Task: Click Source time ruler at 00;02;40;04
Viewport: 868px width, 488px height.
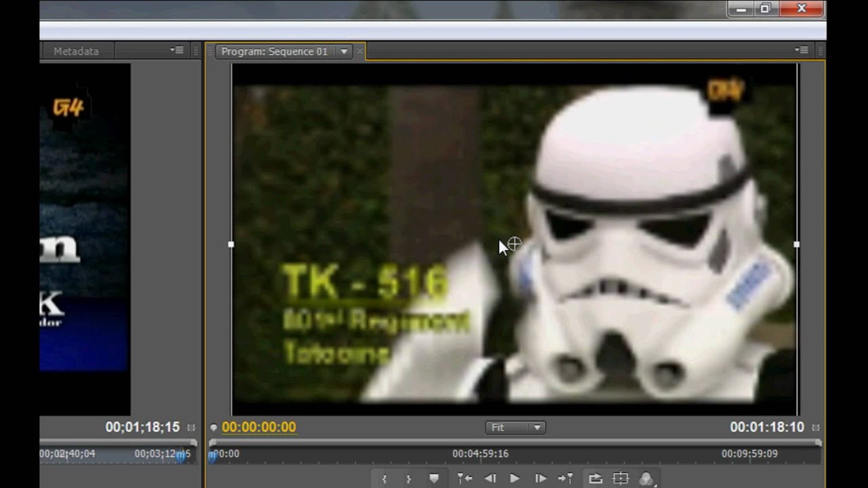Action: click(68, 453)
